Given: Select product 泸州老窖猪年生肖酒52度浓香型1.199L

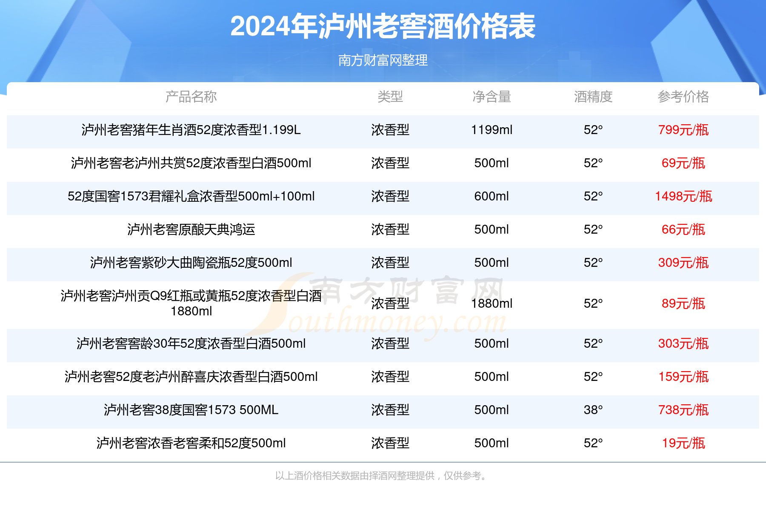Looking at the screenshot, I should 191,130.
